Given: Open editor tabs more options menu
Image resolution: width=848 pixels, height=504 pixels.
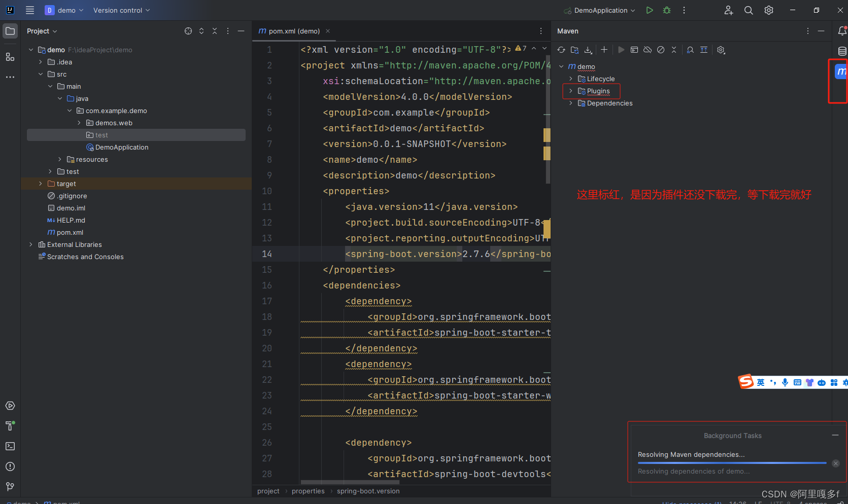Looking at the screenshot, I should [541, 31].
